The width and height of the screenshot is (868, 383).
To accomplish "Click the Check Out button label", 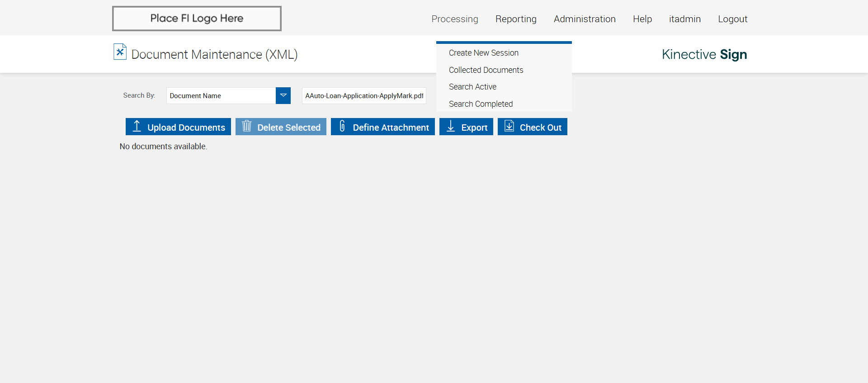I will pos(541,128).
